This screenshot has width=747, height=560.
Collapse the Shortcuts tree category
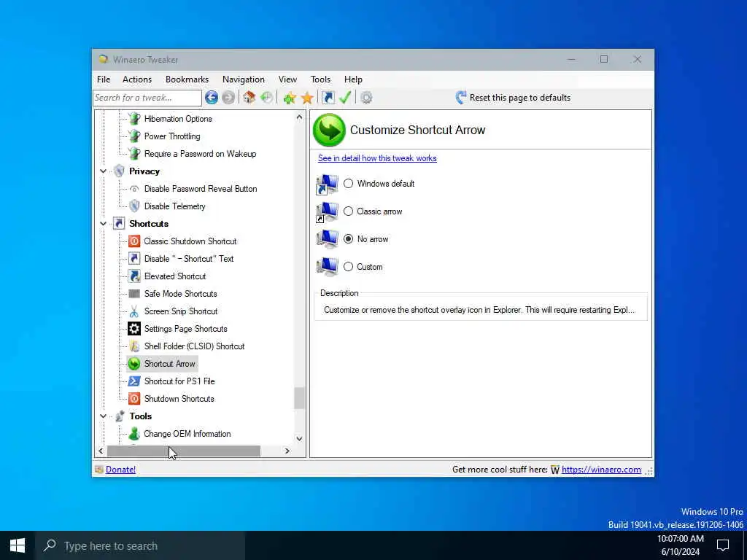[103, 223]
